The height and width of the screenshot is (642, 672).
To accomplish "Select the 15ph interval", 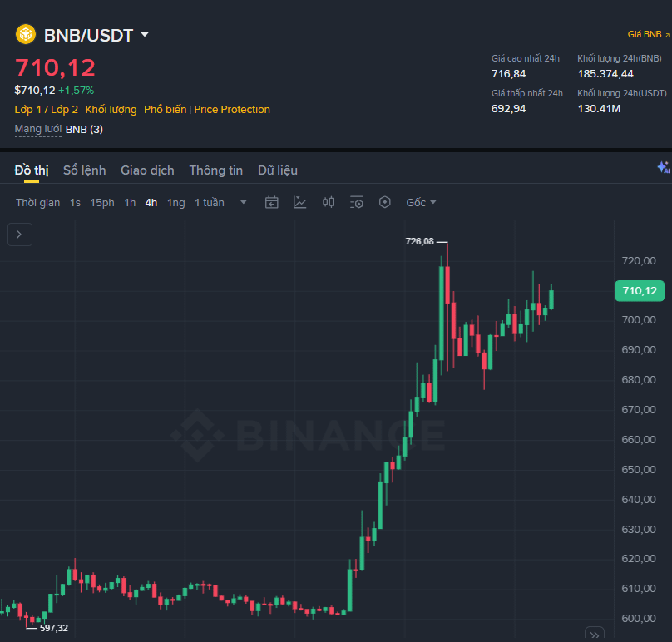I will tap(102, 203).
